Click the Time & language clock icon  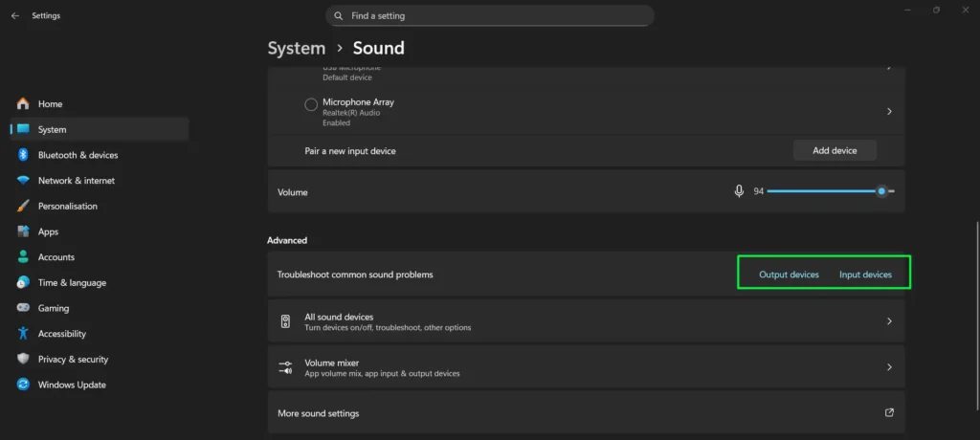coord(23,282)
